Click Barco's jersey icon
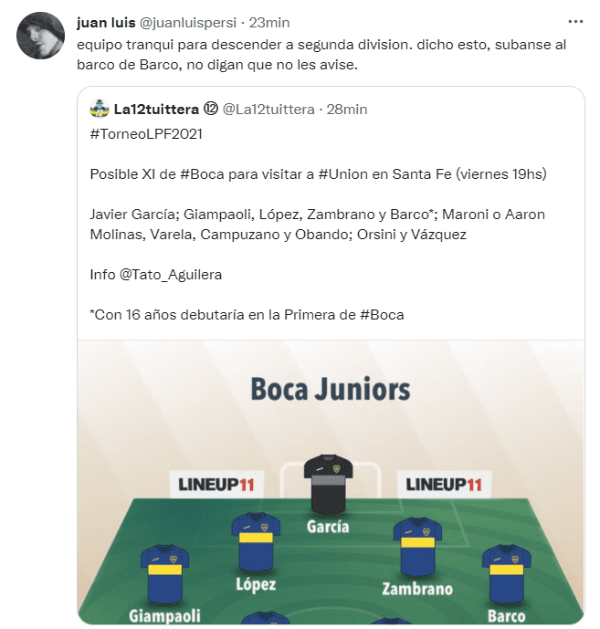Screen dimensions: 600x629 pyautogui.click(x=506, y=573)
